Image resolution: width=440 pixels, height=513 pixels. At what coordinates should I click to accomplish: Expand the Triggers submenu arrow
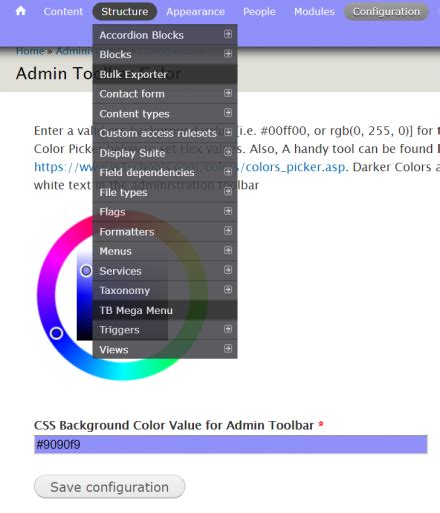click(x=228, y=329)
